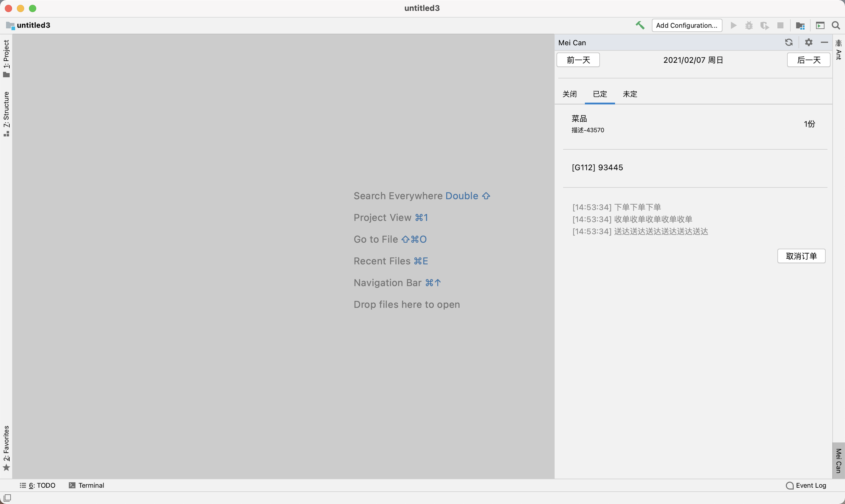The width and height of the screenshot is (845, 504).
Task: Expand the Favorites tool window
Action: click(6, 448)
